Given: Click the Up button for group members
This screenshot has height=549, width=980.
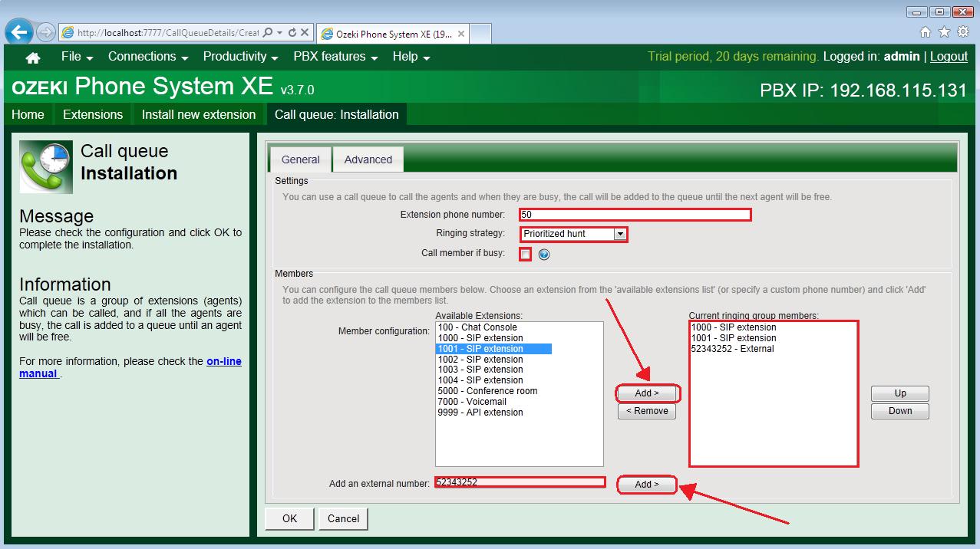Looking at the screenshot, I should tap(899, 393).
